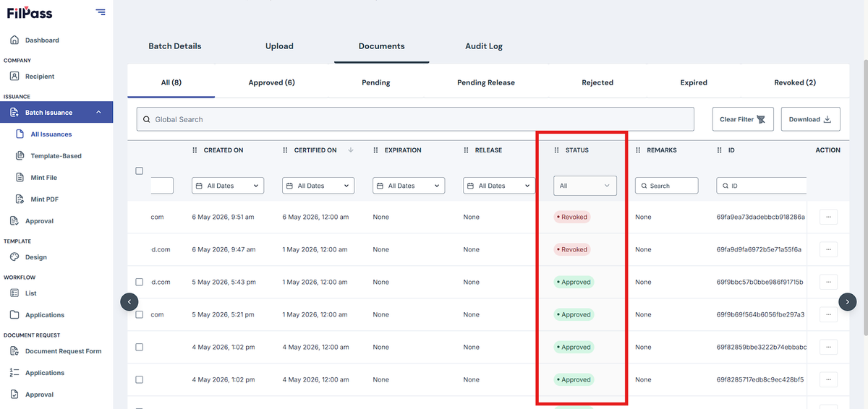
Task: Focus the Global Search input field
Action: (x=415, y=119)
